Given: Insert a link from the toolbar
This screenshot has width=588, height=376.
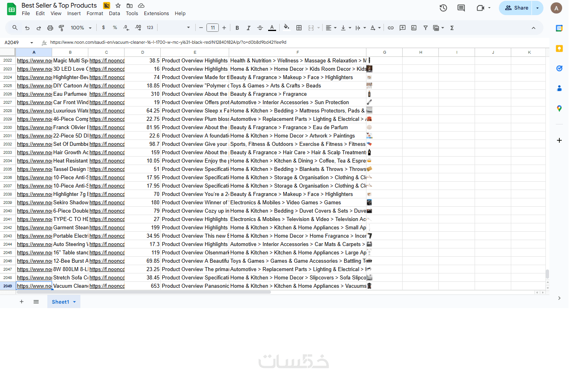Looking at the screenshot, I should pos(391,28).
